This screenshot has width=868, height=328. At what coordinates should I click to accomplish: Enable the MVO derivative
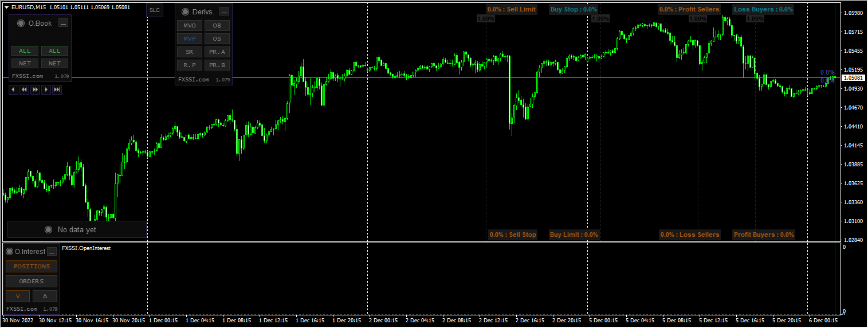pos(190,26)
